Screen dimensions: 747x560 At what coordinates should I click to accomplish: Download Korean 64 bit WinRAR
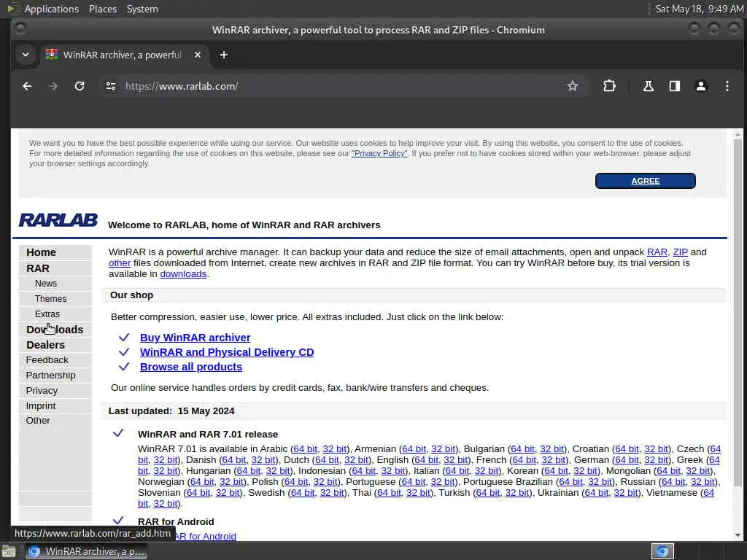coord(556,471)
